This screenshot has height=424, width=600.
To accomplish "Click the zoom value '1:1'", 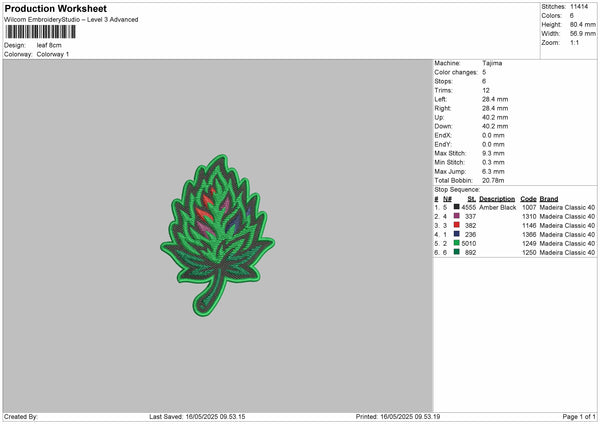I will (574, 42).
